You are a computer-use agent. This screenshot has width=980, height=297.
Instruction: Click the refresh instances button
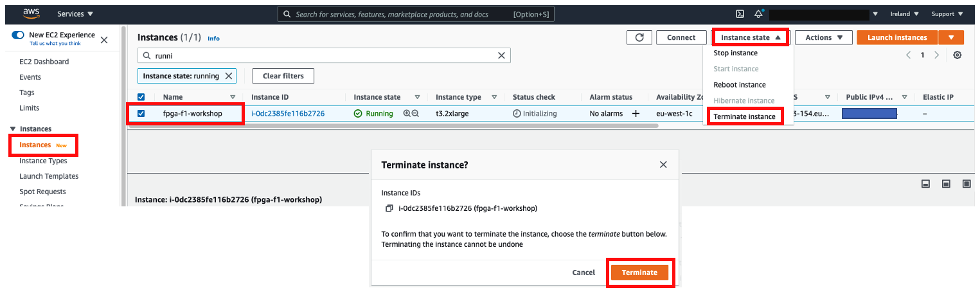(x=639, y=37)
